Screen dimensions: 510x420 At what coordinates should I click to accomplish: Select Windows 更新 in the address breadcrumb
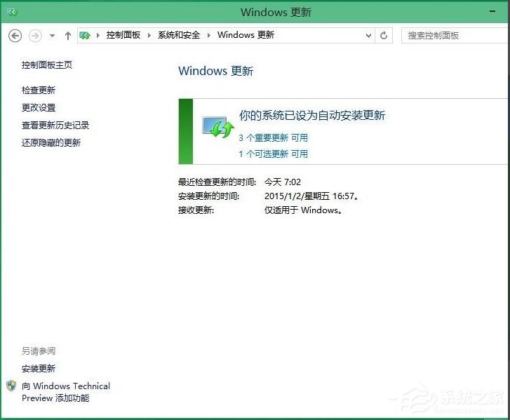[246, 35]
